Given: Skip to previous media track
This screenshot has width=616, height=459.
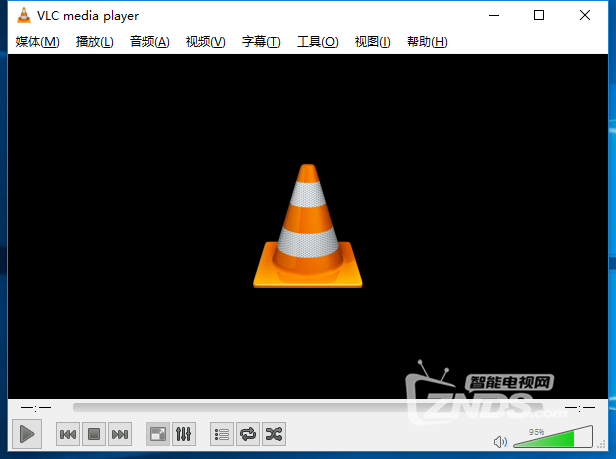Looking at the screenshot, I should tap(68, 434).
